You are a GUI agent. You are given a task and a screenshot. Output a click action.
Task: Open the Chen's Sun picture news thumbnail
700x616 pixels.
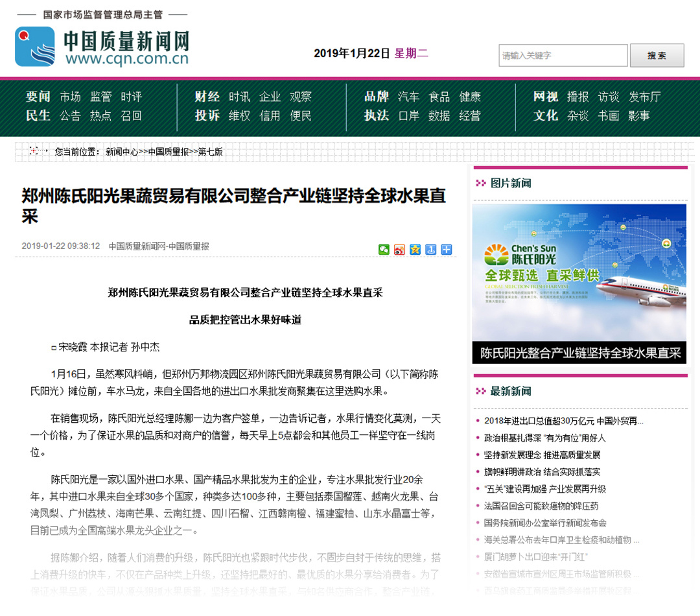[579, 273]
